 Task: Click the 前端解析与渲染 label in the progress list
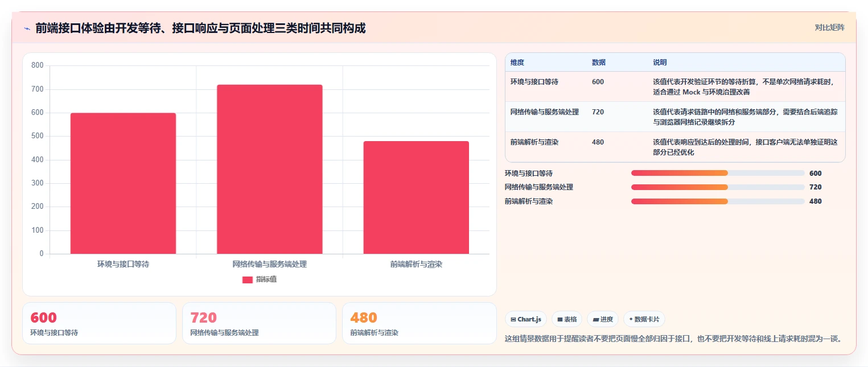pyautogui.click(x=529, y=201)
